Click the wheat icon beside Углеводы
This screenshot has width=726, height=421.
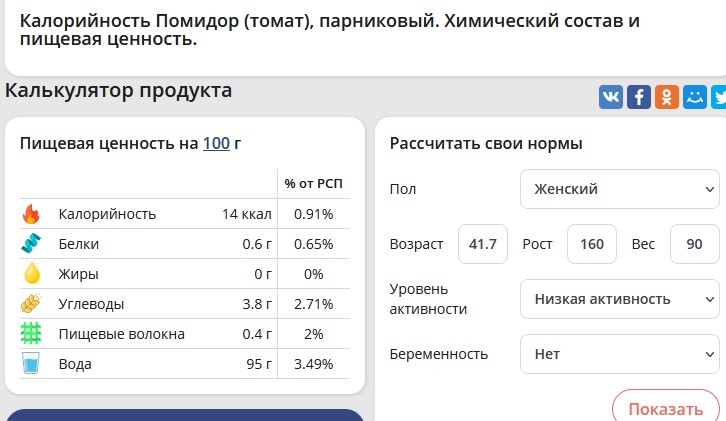(31, 304)
